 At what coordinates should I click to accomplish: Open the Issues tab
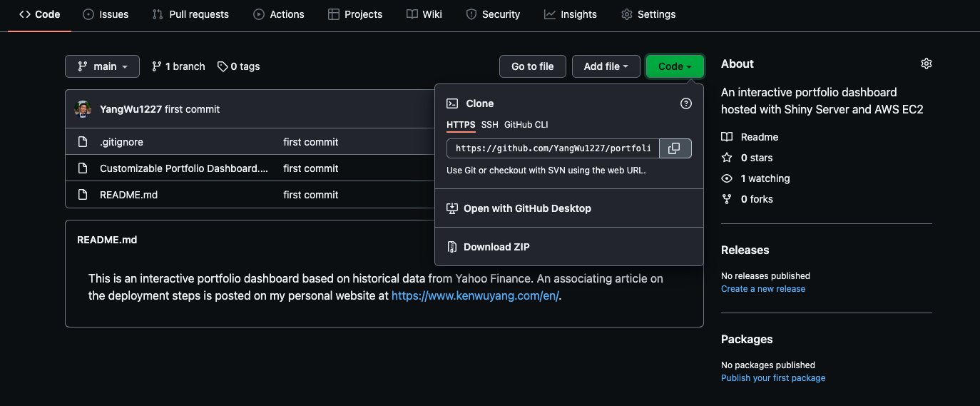[x=106, y=14]
